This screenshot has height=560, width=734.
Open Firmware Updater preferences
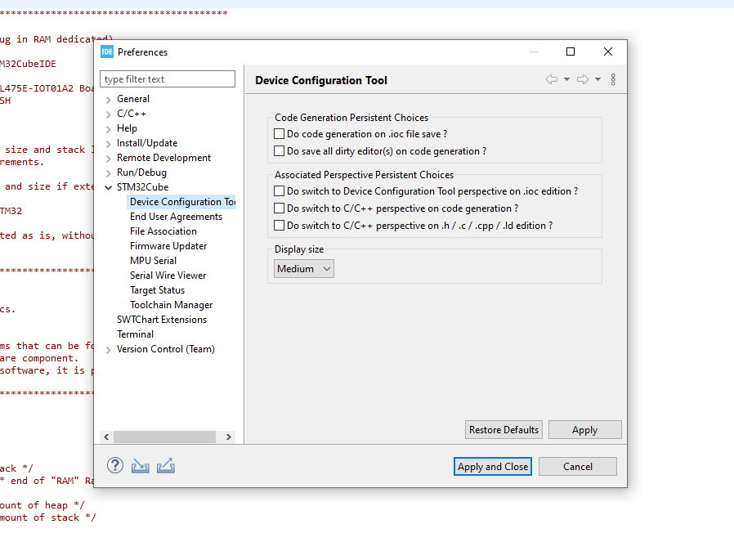pyautogui.click(x=168, y=246)
